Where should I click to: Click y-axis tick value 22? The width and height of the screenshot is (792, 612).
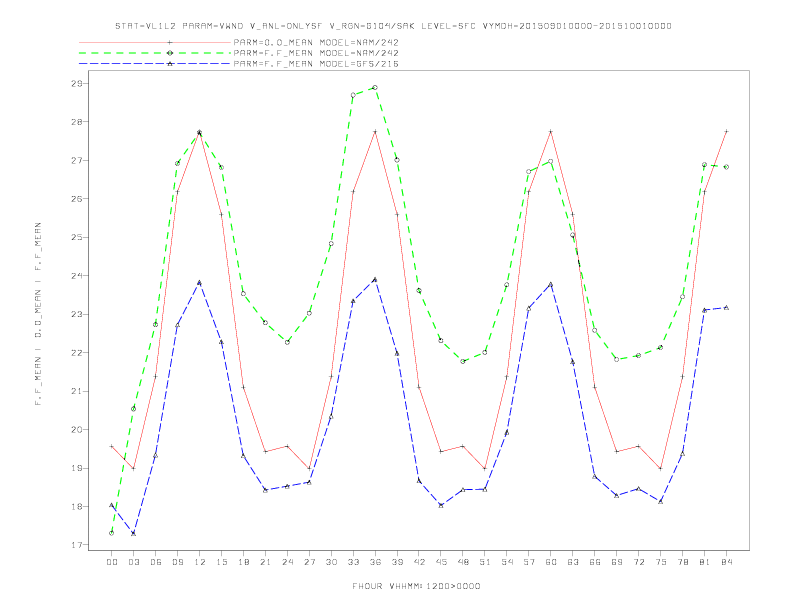(x=77, y=352)
